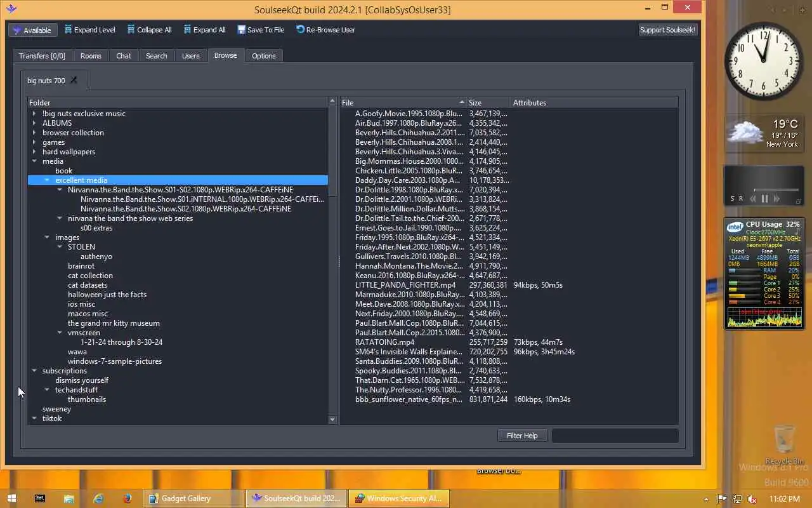This screenshot has height=508, width=812.
Task: Select the 's00 extras' folder
Action: point(96,228)
